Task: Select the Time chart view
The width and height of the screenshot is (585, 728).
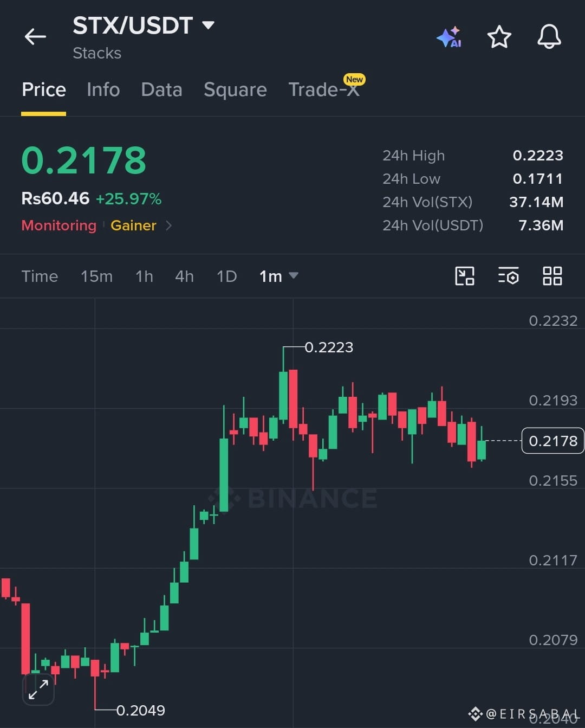Action: click(40, 276)
